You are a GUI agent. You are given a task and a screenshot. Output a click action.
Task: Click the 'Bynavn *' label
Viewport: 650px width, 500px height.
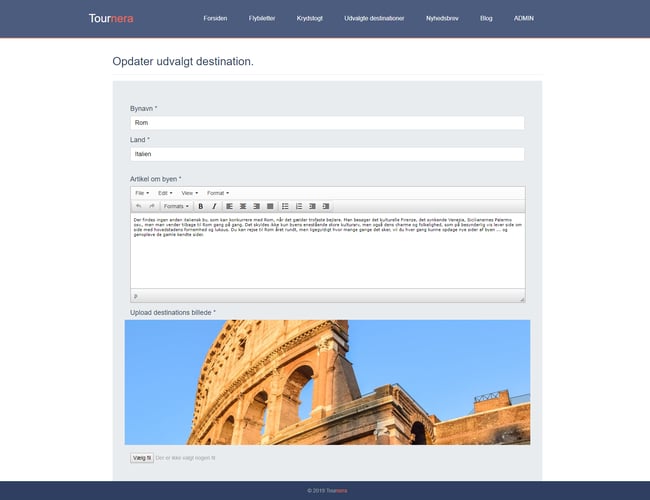point(143,109)
